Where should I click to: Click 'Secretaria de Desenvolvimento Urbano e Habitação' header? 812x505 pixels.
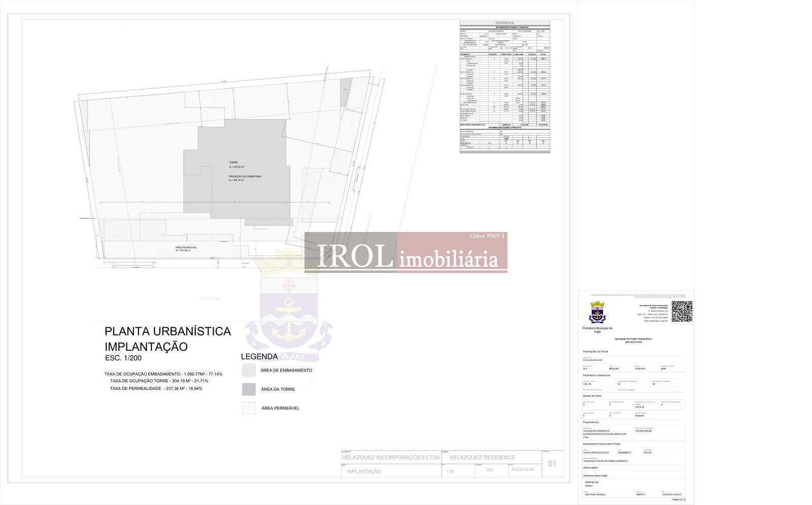pyautogui.click(x=654, y=307)
